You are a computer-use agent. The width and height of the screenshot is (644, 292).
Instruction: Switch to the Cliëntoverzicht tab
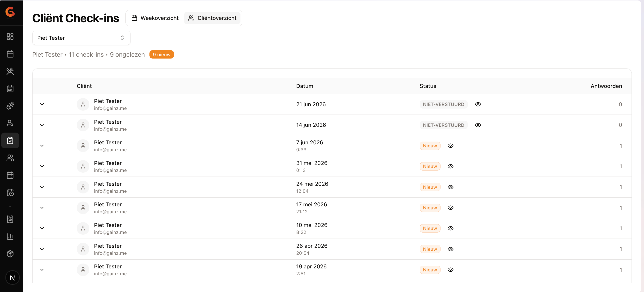tap(212, 18)
